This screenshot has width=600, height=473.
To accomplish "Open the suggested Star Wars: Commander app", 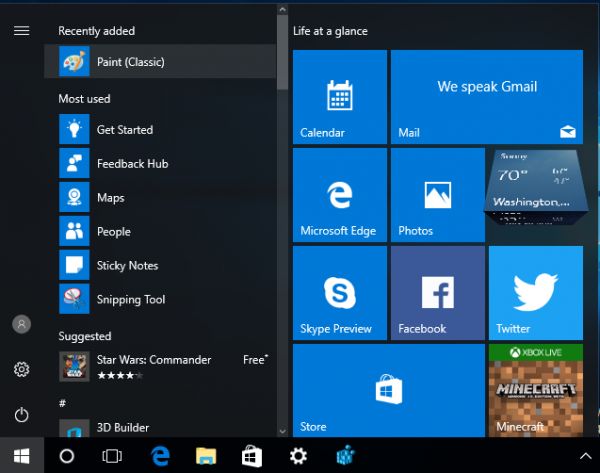I will click(x=160, y=366).
